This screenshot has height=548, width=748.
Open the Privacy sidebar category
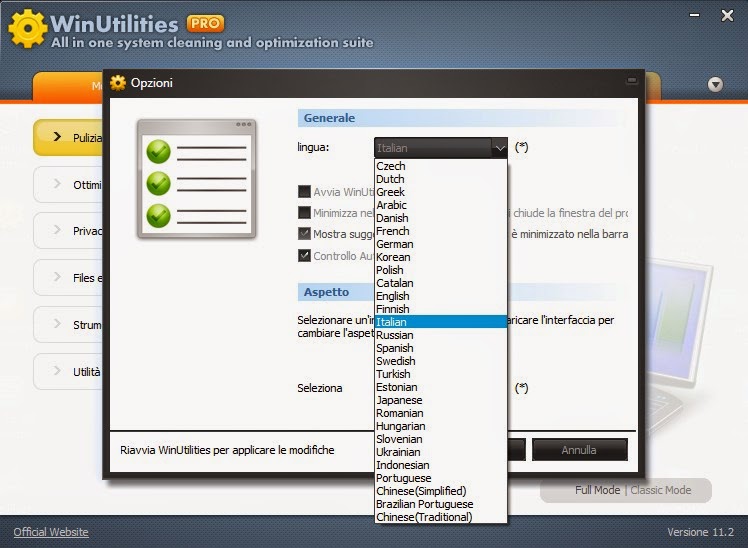click(68, 231)
